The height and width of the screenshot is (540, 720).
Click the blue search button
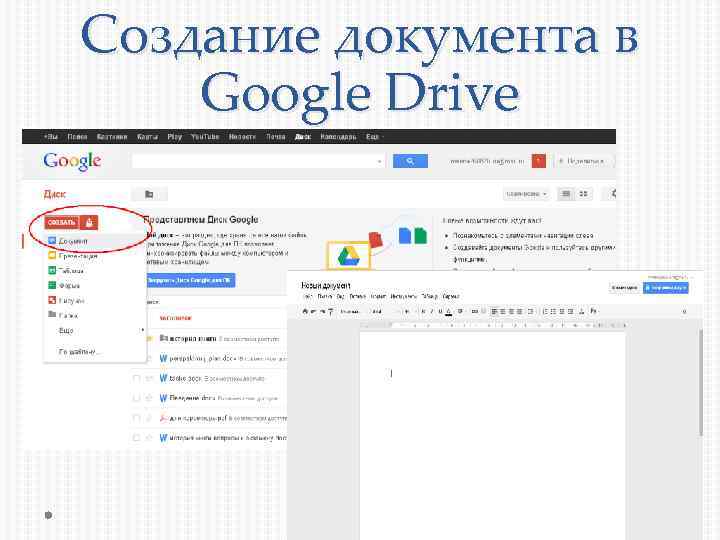410,161
